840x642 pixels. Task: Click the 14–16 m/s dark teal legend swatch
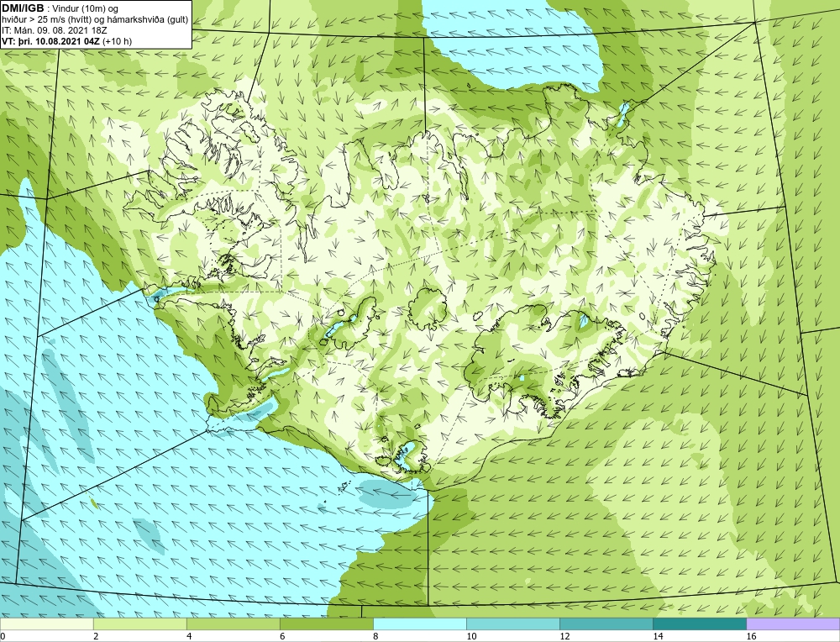(699, 624)
